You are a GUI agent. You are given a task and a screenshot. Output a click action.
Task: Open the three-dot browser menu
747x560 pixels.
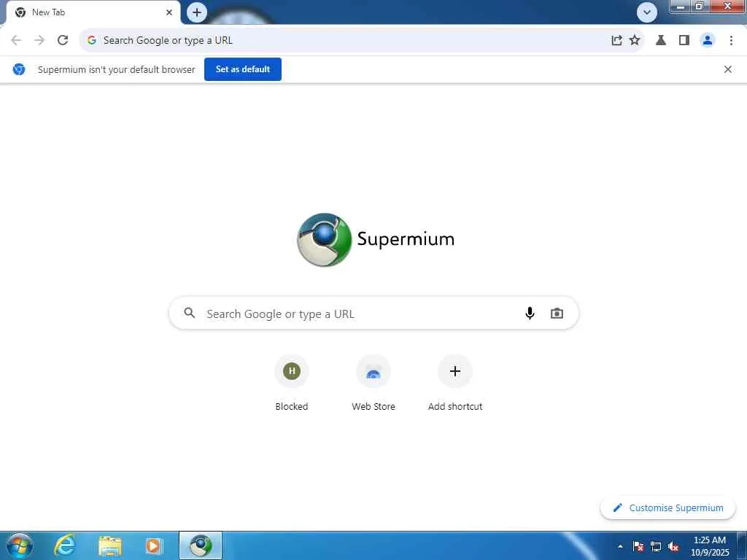point(731,41)
